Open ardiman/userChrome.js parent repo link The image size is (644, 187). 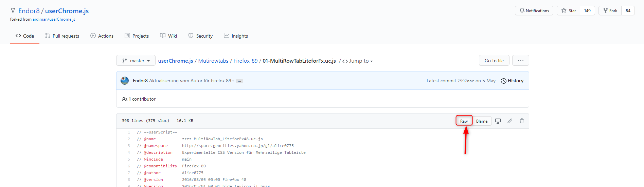[54, 19]
